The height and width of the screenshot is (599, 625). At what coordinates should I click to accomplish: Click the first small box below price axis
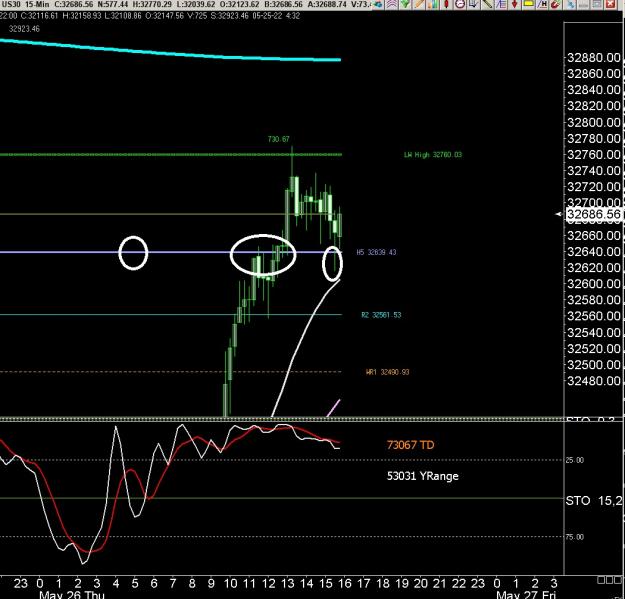[x=599, y=580]
